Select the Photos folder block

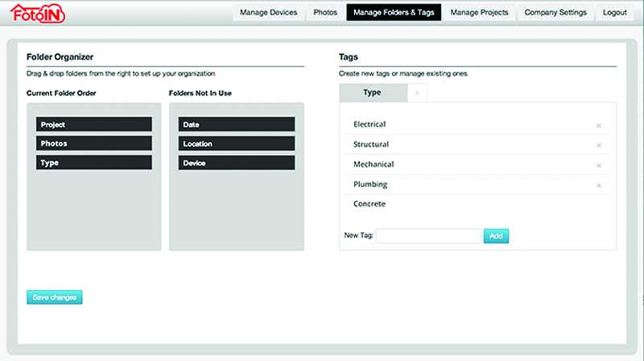94,143
